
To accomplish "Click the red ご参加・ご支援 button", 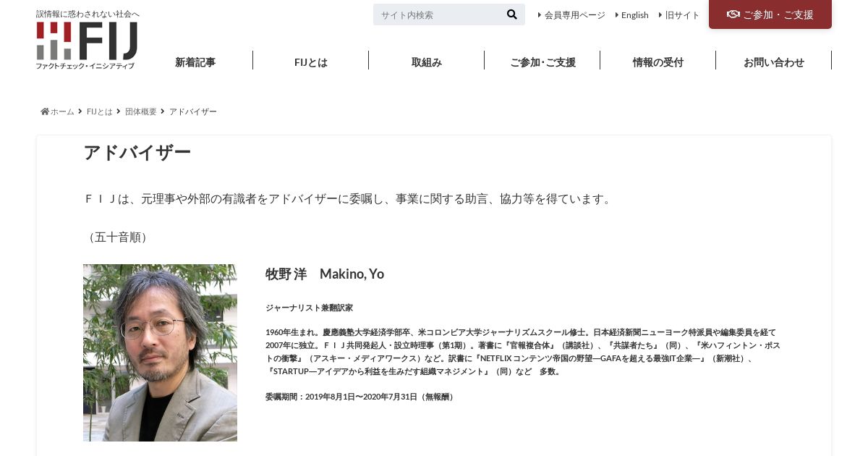I will point(770,14).
